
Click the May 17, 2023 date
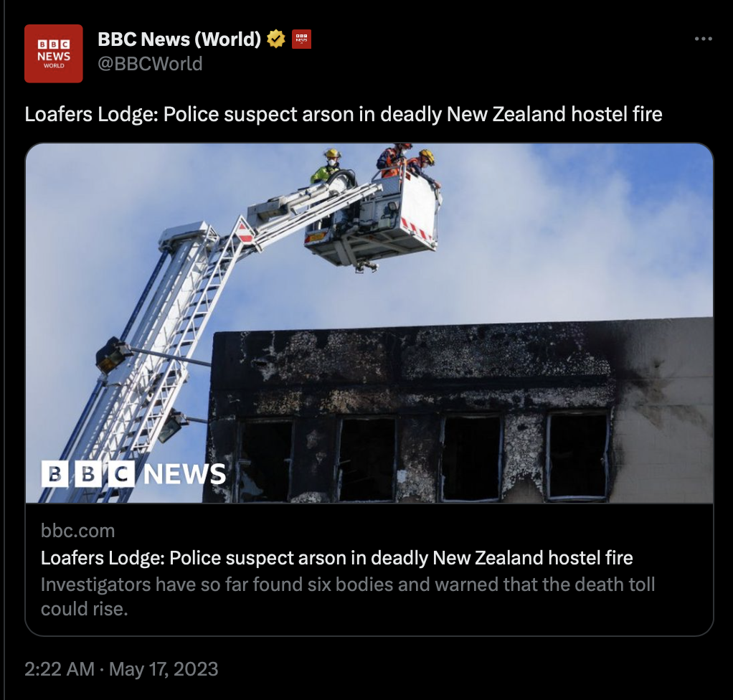(x=164, y=669)
